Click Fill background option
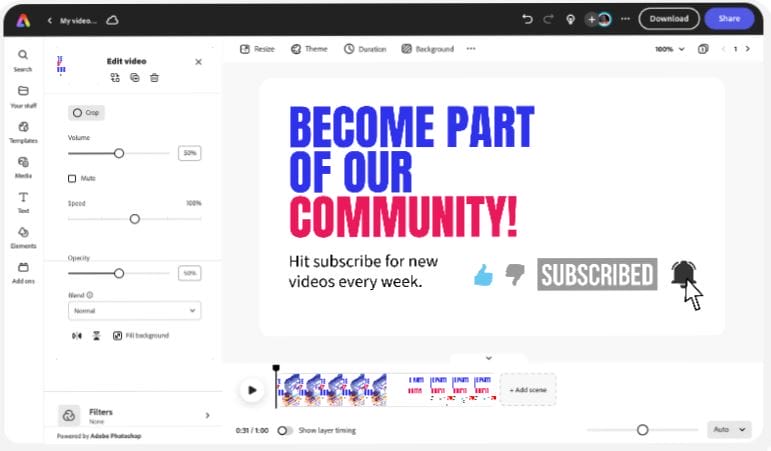 141,335
